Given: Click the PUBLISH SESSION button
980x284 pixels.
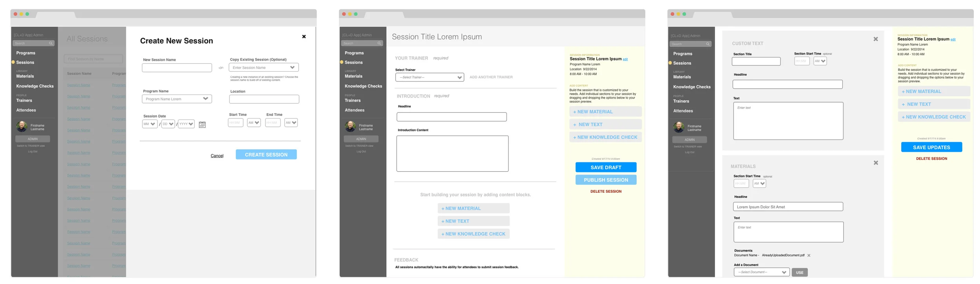Looking at the screenshot, I should 606,180.
